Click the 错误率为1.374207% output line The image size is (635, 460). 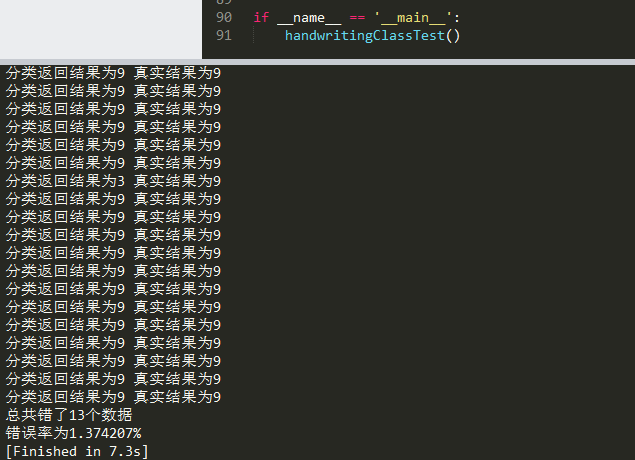(73, 433)
